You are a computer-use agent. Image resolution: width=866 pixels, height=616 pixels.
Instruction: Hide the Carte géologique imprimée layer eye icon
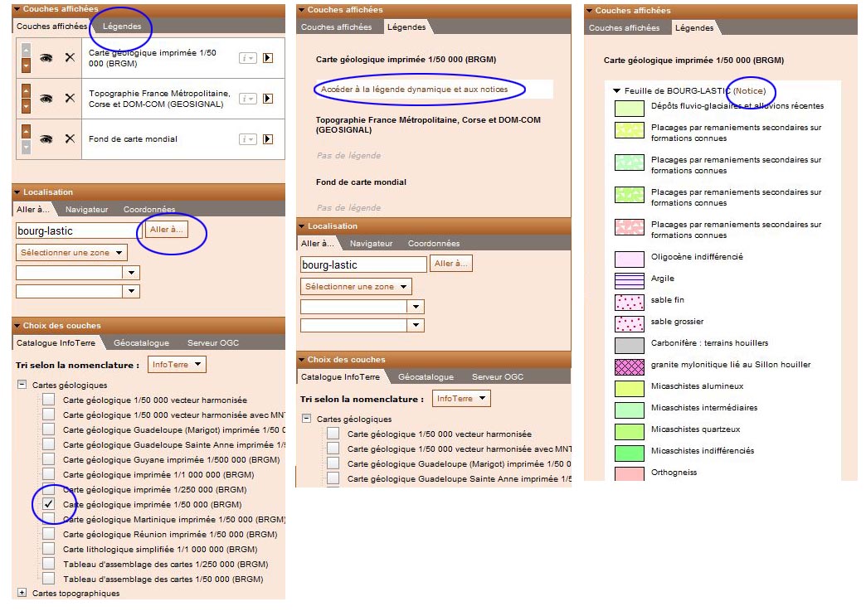pos(46,57)
